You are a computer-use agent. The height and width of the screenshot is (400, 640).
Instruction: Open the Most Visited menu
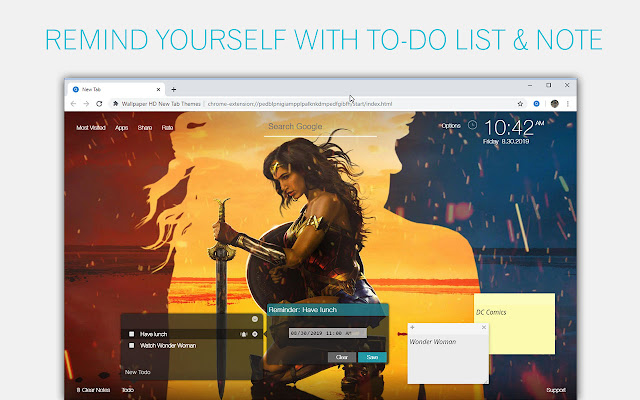(x=91, y=128)
